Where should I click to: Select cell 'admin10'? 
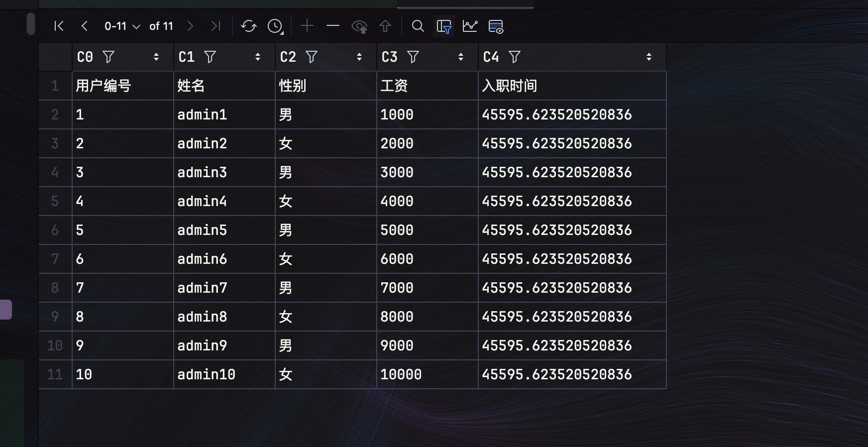[x=224, y=374]
